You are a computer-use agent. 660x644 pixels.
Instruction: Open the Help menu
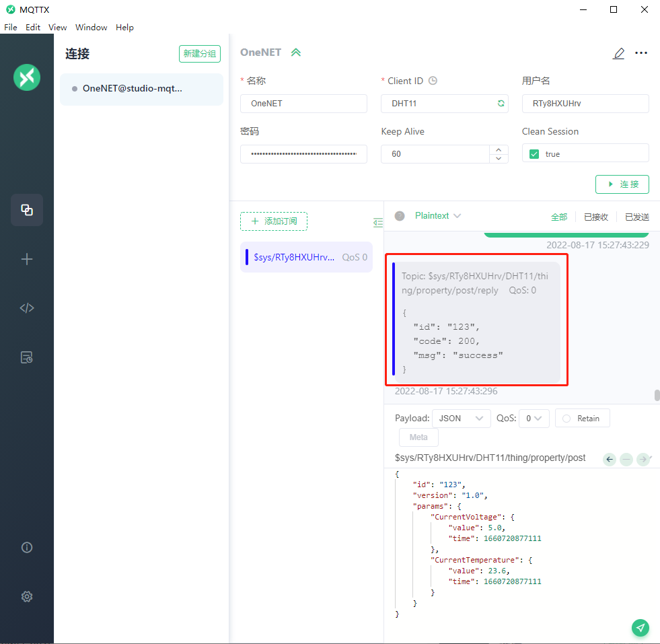point(124,28)
